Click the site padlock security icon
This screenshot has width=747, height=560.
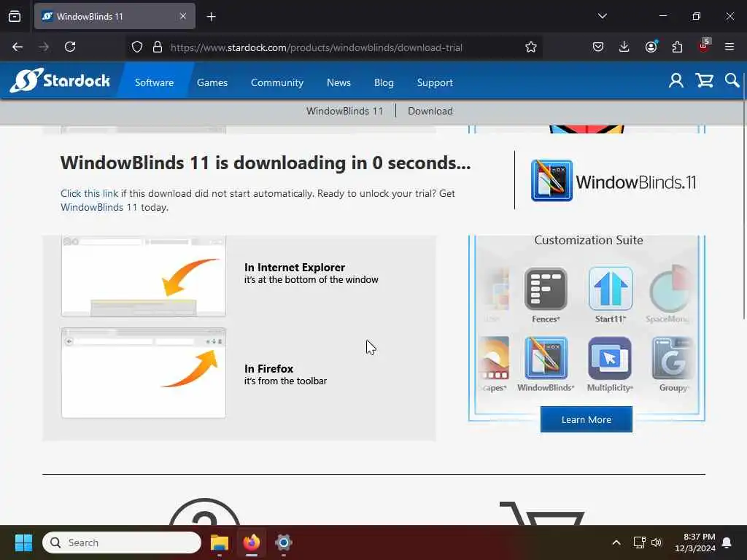click(158, 47)
